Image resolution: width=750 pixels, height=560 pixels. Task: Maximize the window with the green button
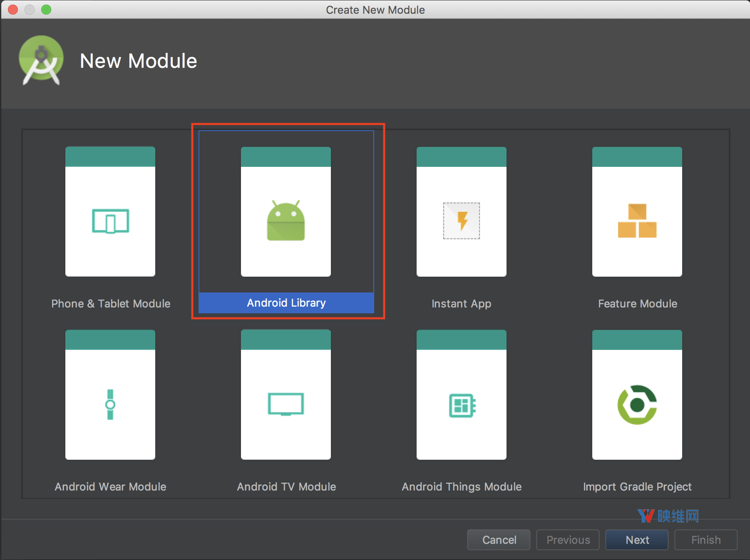click(46, 9)
